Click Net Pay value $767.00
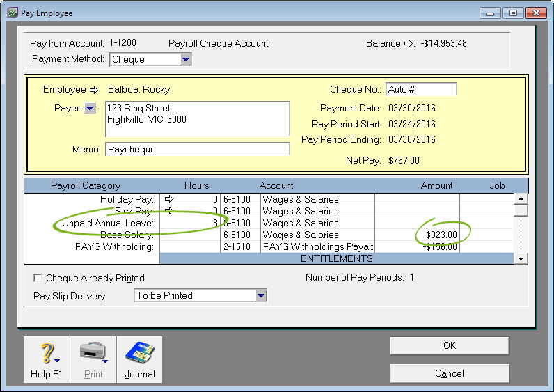Screen dimensions: 554x392 pyautogui.click(x=404, y=160)
